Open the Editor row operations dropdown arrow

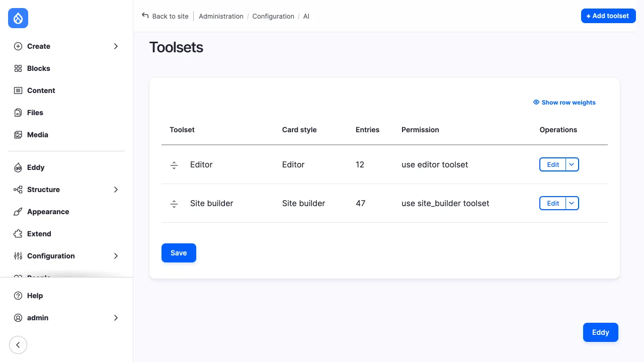[572, 164]
